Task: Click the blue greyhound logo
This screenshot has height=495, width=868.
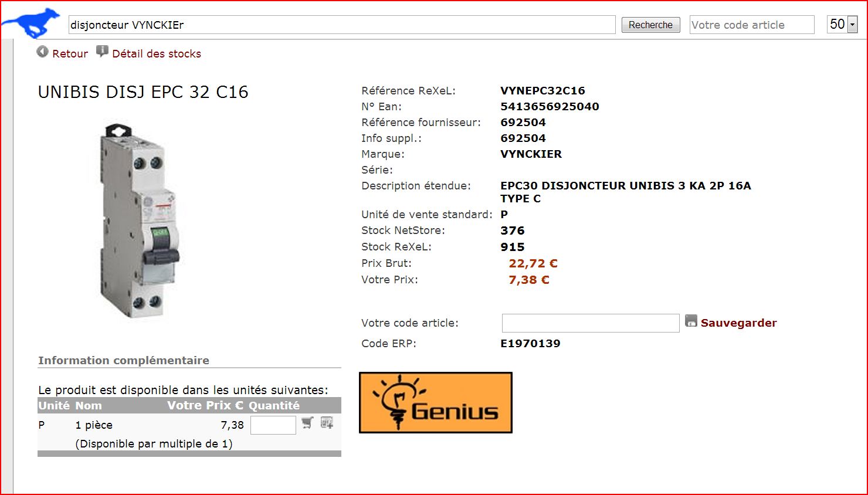Action: click(32, 23)
